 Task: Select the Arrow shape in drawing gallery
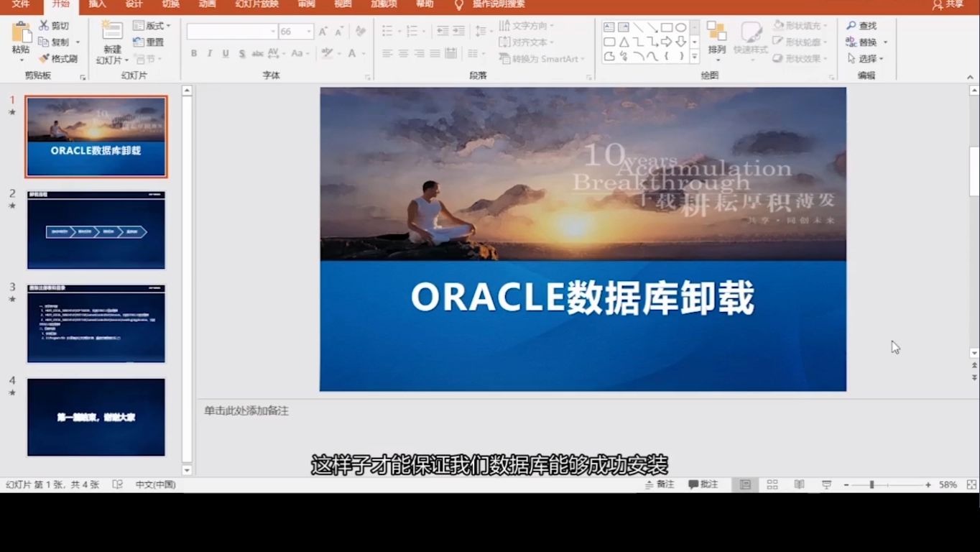(667, 42)
